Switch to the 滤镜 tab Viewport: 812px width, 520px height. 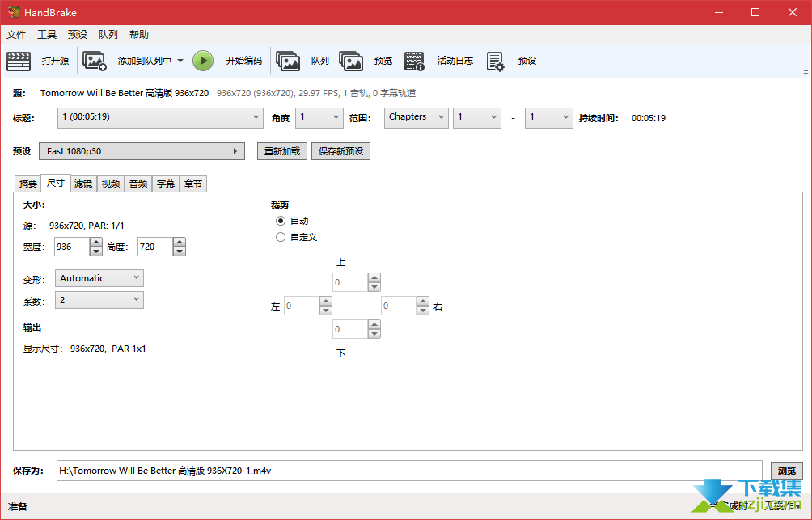click(x=82, y=184)
